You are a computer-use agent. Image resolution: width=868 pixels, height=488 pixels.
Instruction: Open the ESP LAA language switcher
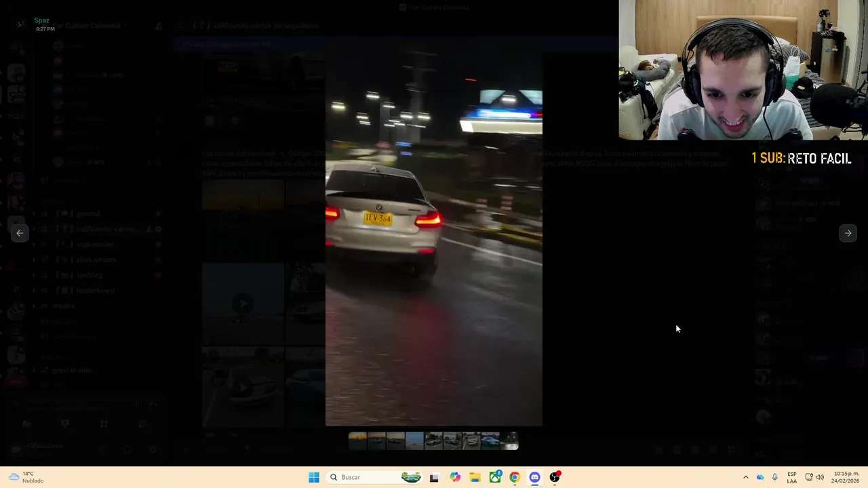[x=792, y=477]
